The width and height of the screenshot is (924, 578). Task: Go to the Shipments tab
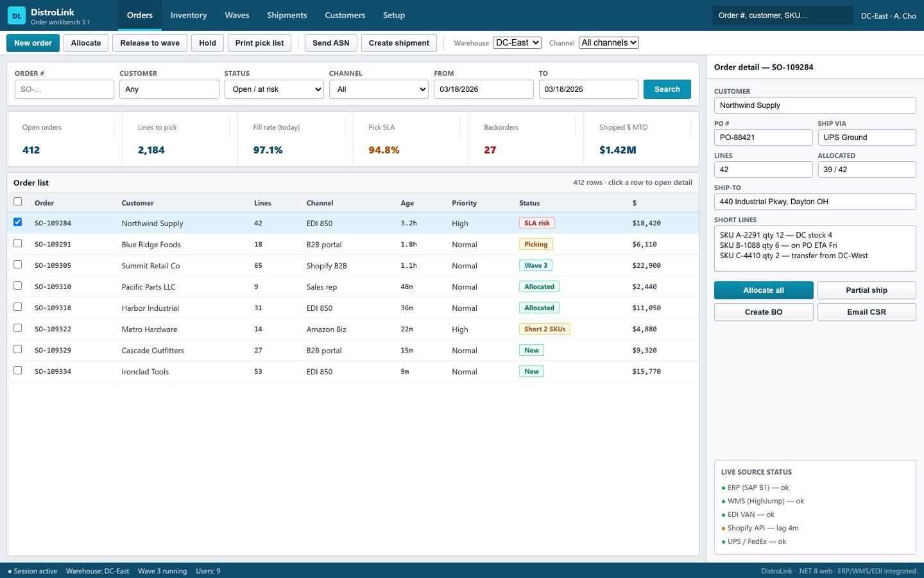coord(287,15)
